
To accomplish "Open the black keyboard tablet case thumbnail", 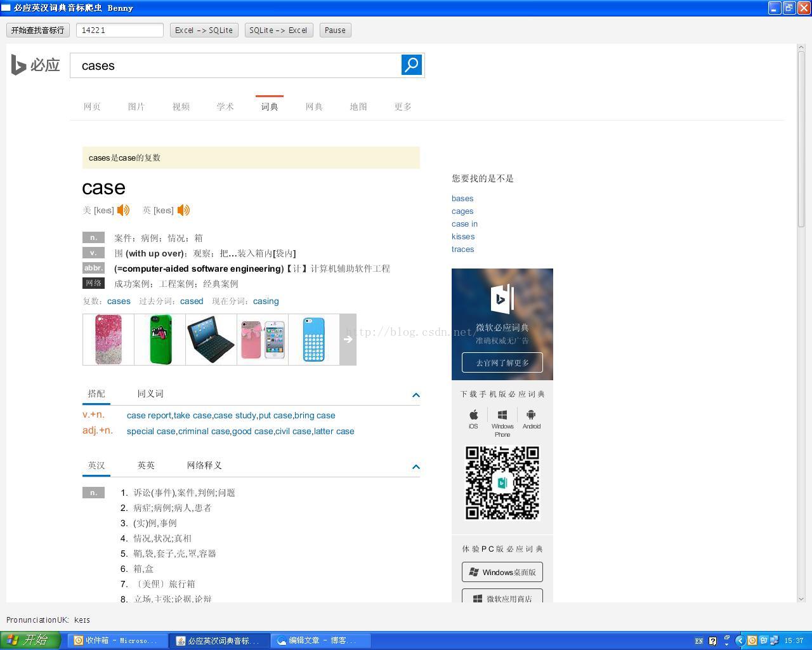I will click(x=211, y=340).
